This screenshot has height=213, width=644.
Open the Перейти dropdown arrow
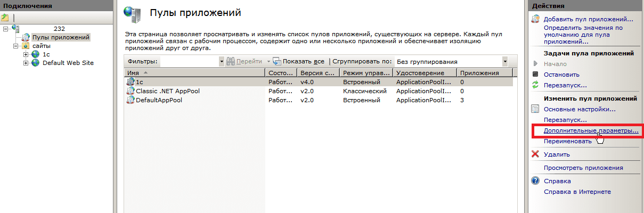tap(268, 62)
